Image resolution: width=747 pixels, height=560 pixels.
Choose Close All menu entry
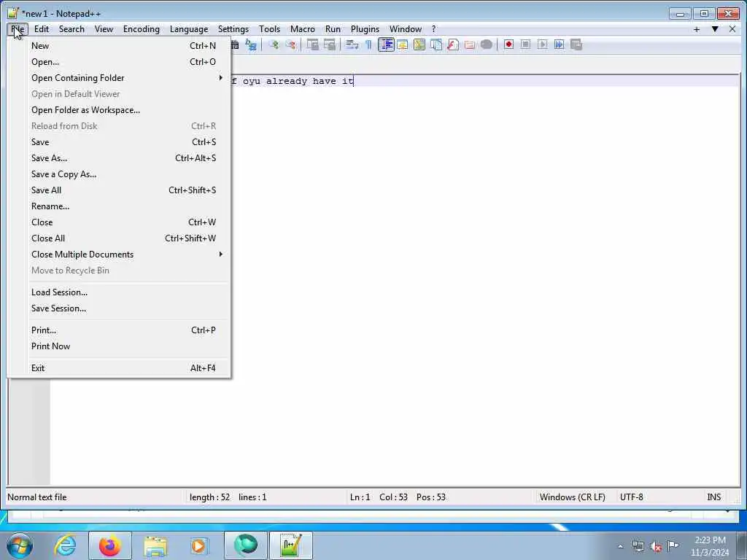[119, 238]
